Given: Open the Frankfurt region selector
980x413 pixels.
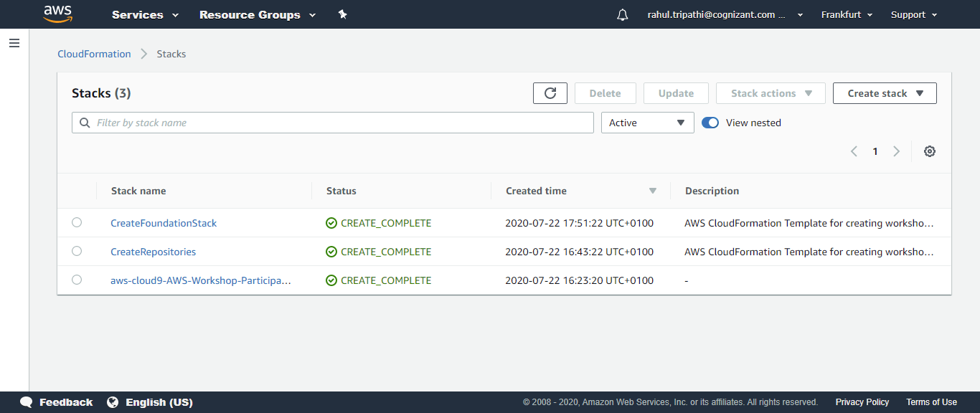Looking at the screenshot, I should [x=847, y=14].
